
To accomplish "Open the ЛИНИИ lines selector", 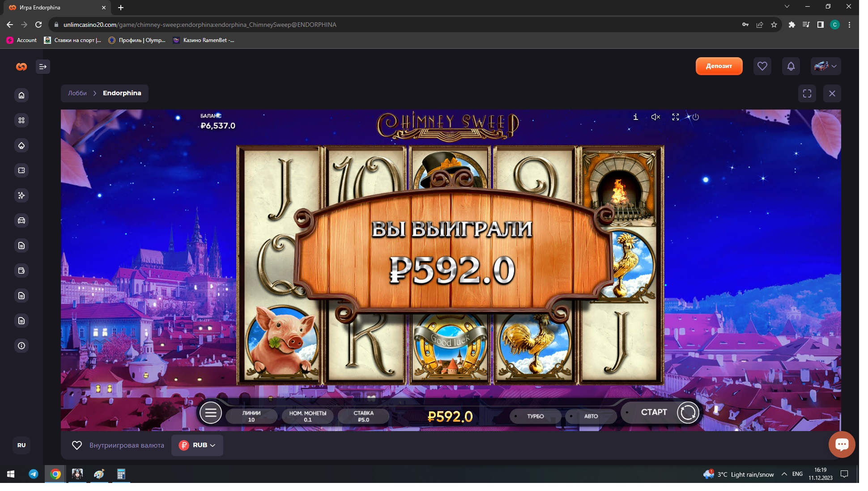I will coord(251,416).
